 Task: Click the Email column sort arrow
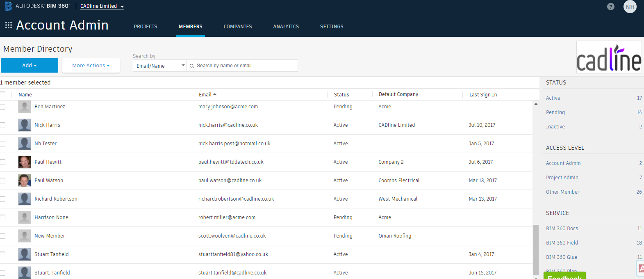215,94
